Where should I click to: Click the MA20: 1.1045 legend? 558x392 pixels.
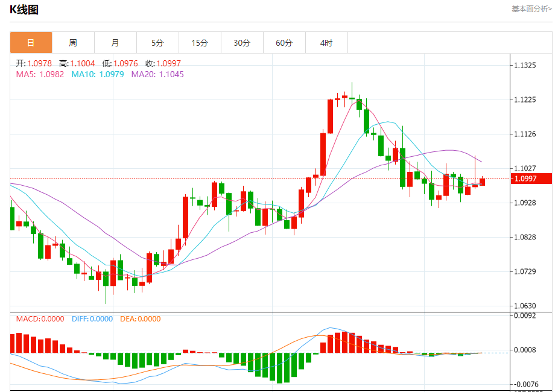point(157,74)
